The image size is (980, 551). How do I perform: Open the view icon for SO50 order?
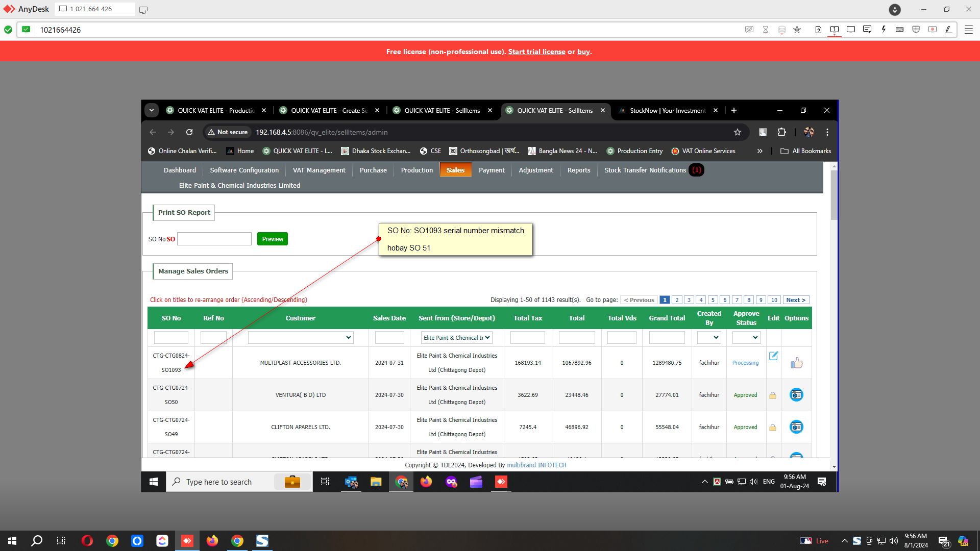pyautogui.click(x=796, y=395)
